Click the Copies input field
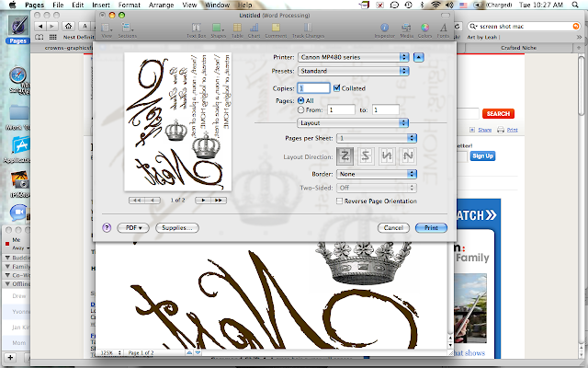 313,88
